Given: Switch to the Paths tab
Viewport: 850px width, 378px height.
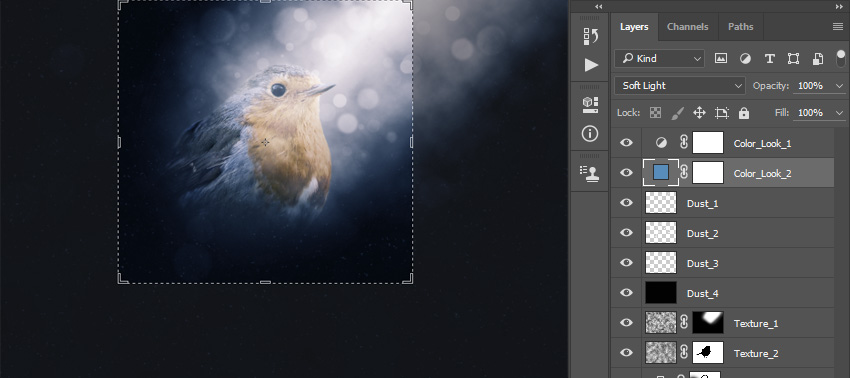Looking at the screenshot, I should (x=740, y=27).
